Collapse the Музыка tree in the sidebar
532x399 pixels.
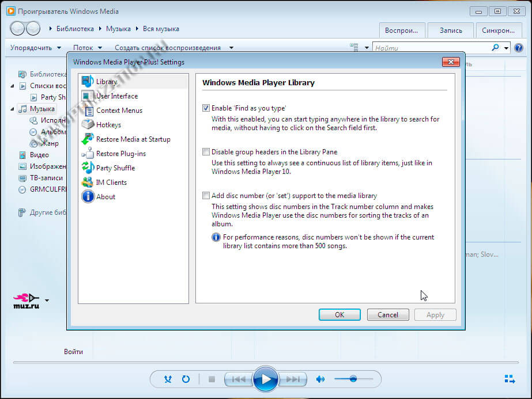coord(13,108)
